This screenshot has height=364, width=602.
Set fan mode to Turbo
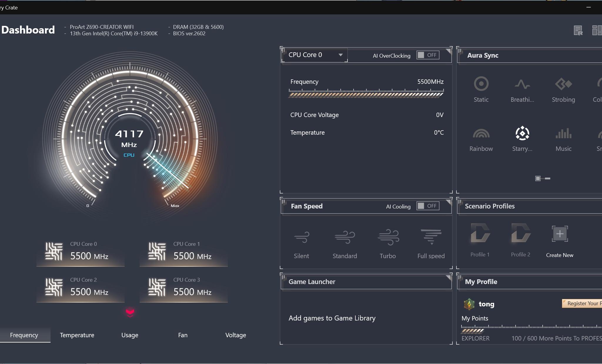388,244
